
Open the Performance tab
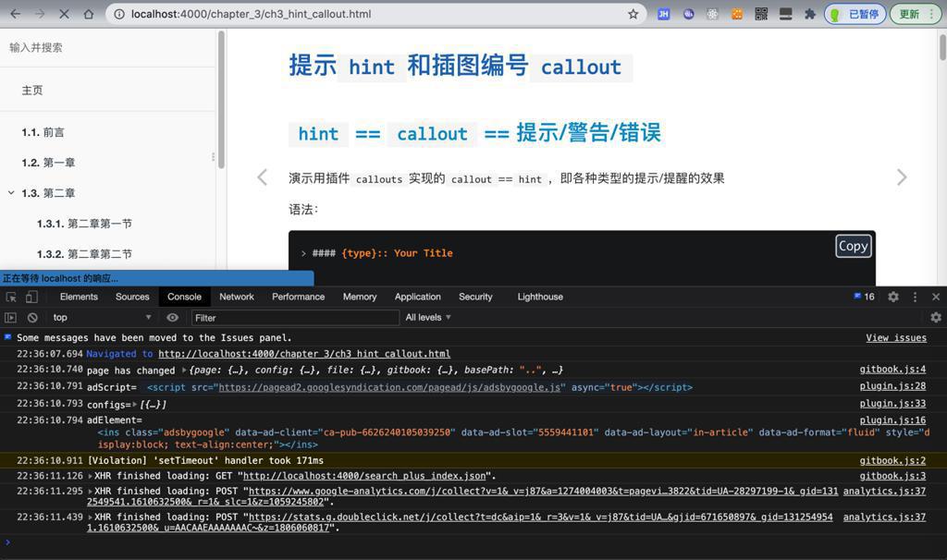[299, 297]
